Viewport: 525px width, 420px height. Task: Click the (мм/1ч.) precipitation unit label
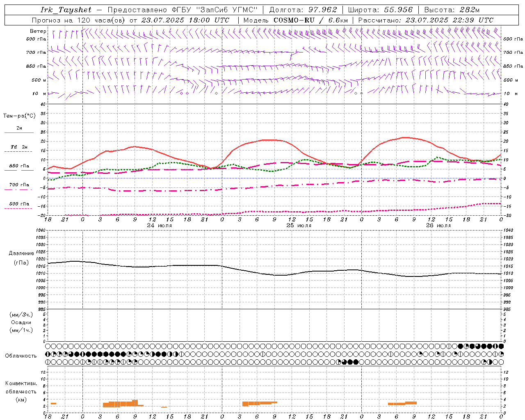pos(21,330)
